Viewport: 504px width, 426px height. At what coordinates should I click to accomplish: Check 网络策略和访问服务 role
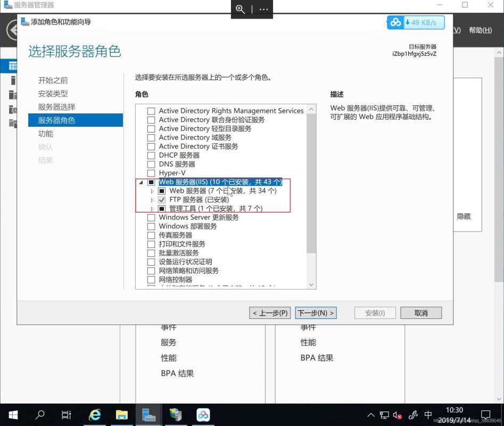(x=151, y=271)
